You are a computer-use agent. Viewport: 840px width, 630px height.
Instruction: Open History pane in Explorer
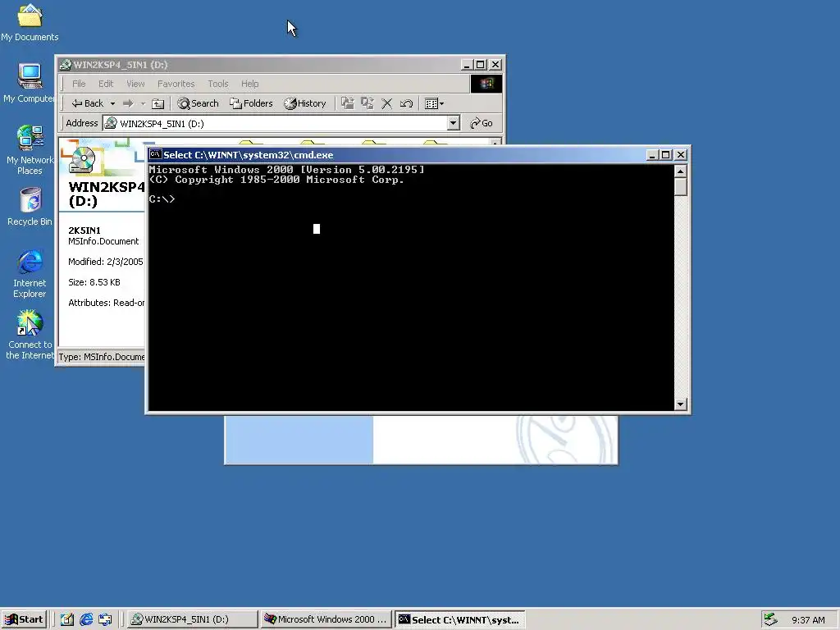[x=305, y=103]
